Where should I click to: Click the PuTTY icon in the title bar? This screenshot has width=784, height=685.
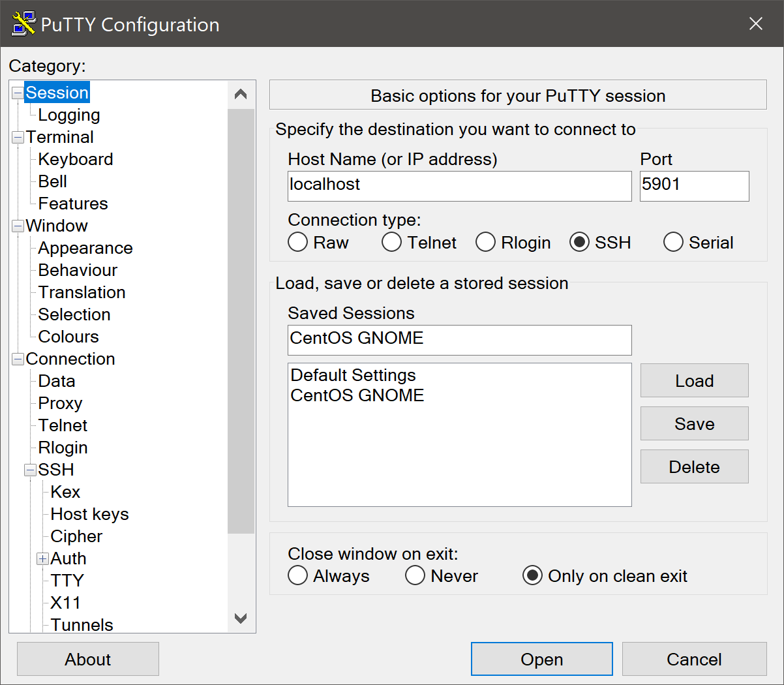(23, 23)
